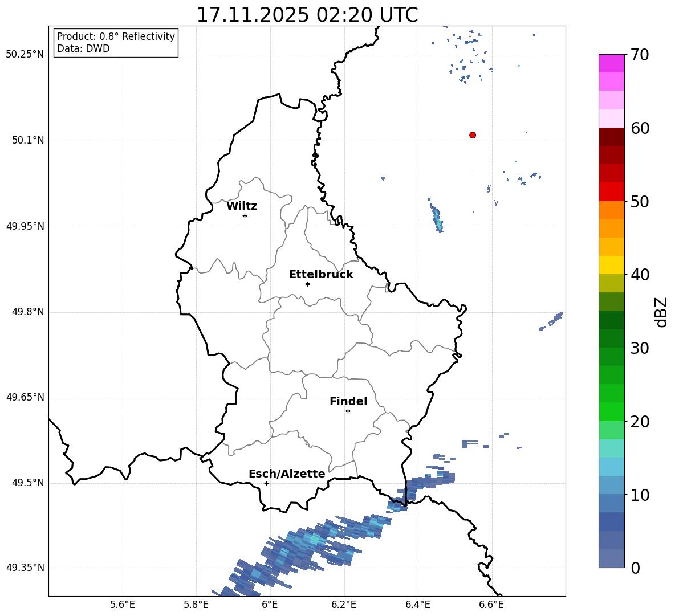Screen dimensions: 675x616
Task: Click the red station marker dot
Action: pyautogui.click(x=473, y=135)
